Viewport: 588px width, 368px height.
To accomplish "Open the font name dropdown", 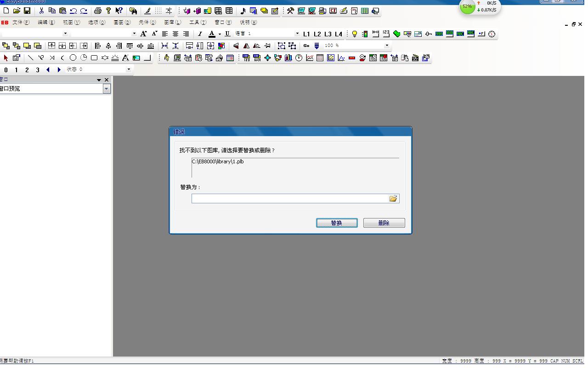I will coord(65,33).
